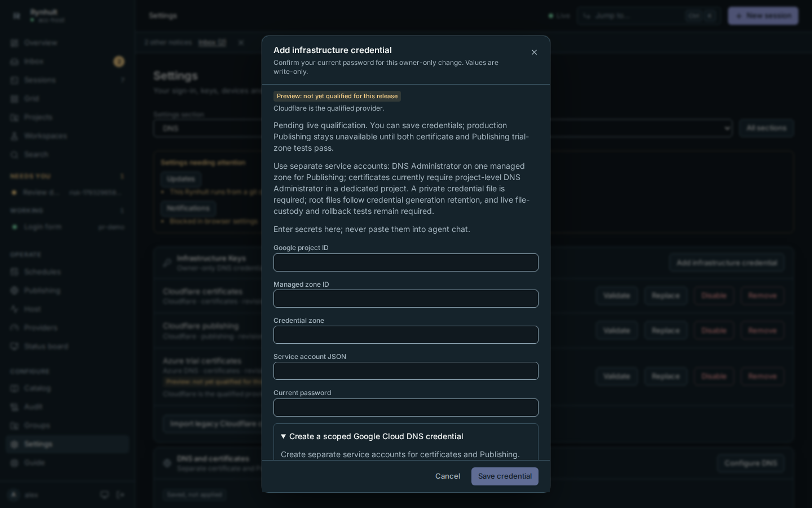Select the Providers sidebar icon
Screen dimensions: 812x508
[x=15, y=328]
